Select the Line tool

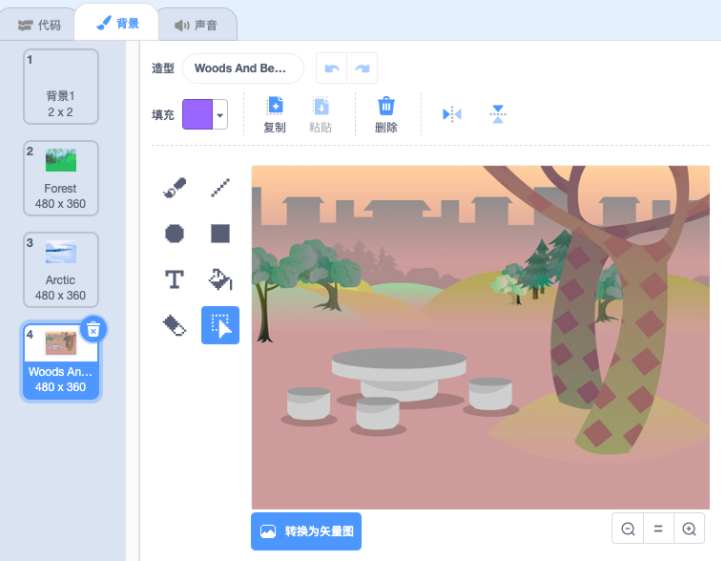pos(220,188)
